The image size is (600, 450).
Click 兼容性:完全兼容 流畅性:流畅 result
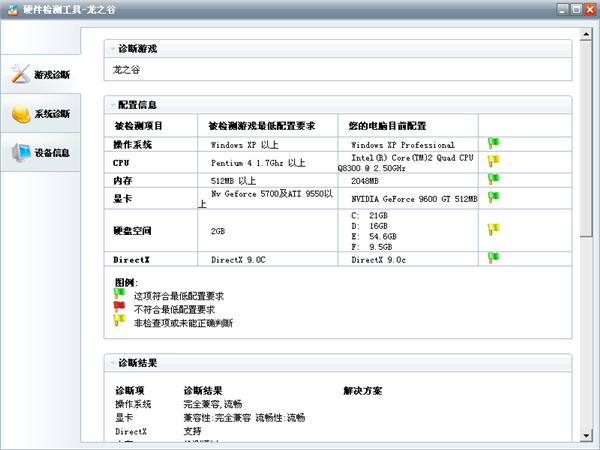tap(244, 417)
